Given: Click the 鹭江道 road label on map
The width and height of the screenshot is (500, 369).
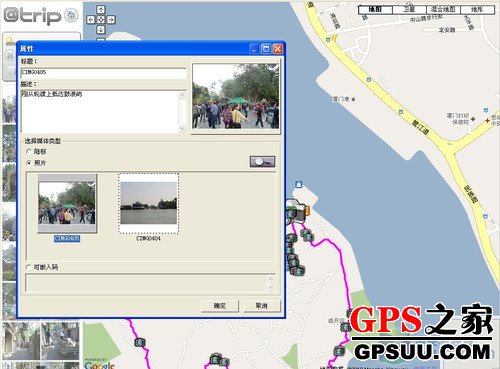Looking at the screenshot, I should 420,128.
